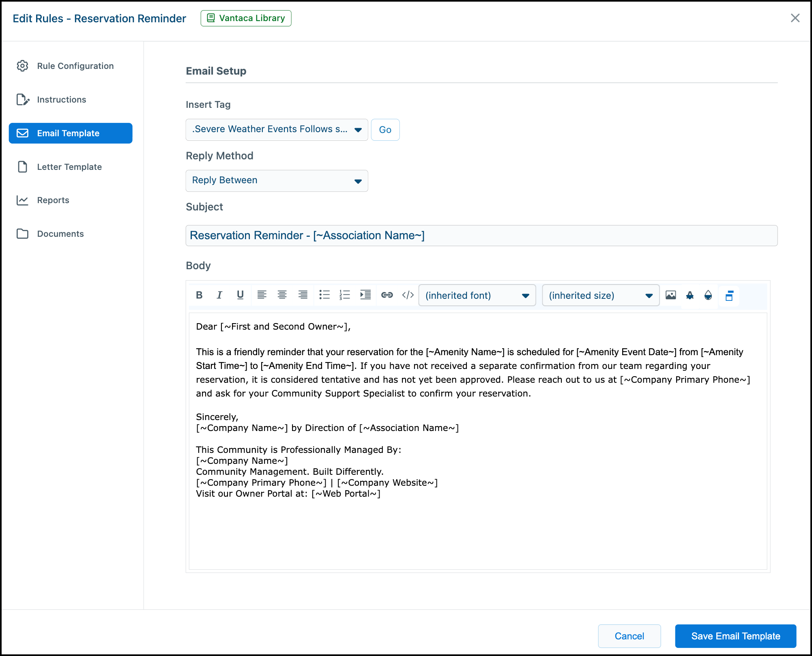Open the inherited font dropdown
Viewport: 812px width, 656px height.
click(x=477, y=296)
